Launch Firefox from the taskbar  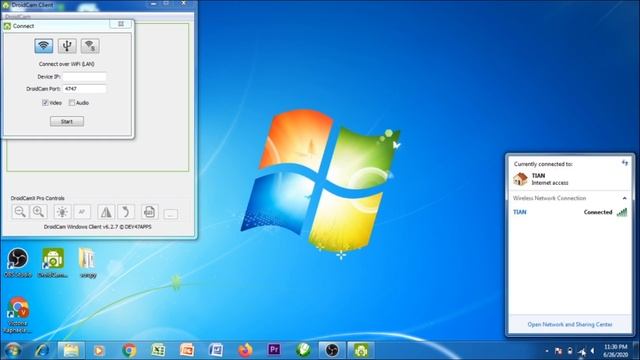tap(245, 350)
